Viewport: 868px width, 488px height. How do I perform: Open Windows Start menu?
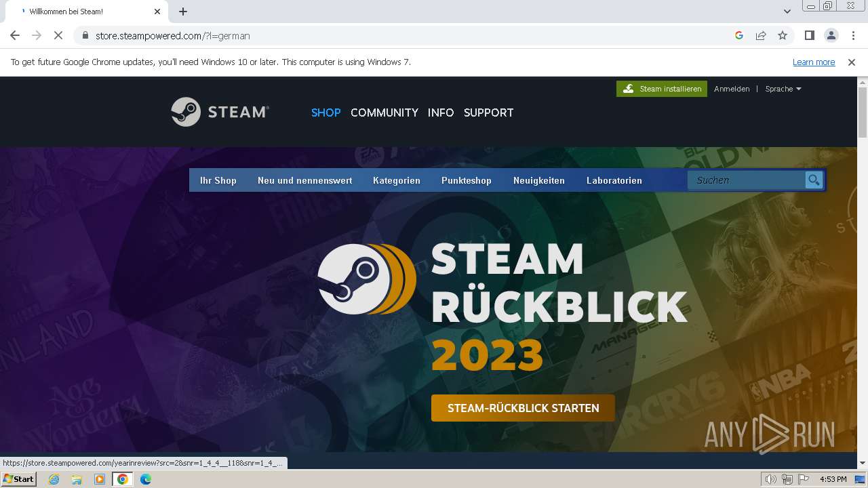pyautogui.click(x=18, y=479)
